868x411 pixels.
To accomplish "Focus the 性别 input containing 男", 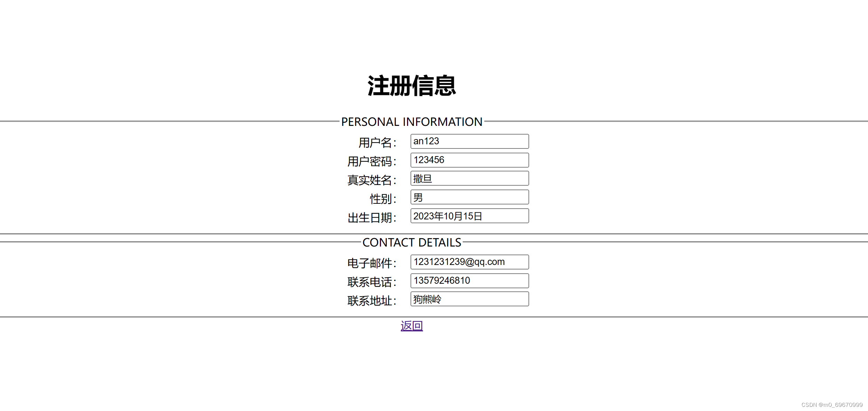I will tap(469, 197).
